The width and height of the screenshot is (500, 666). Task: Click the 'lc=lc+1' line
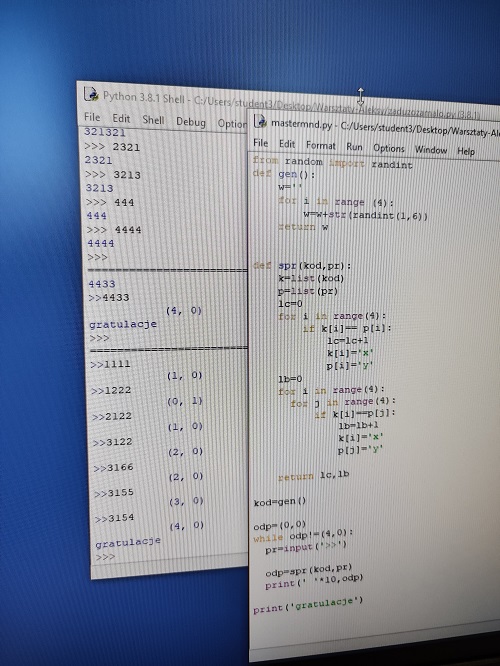[x=347, y=340]
